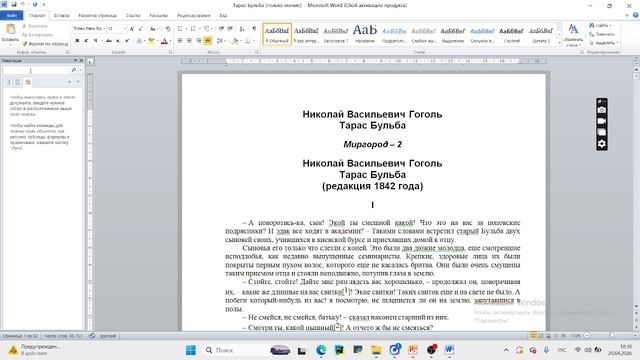Click the Save icon in quick access toolbar

pos(14,4)
